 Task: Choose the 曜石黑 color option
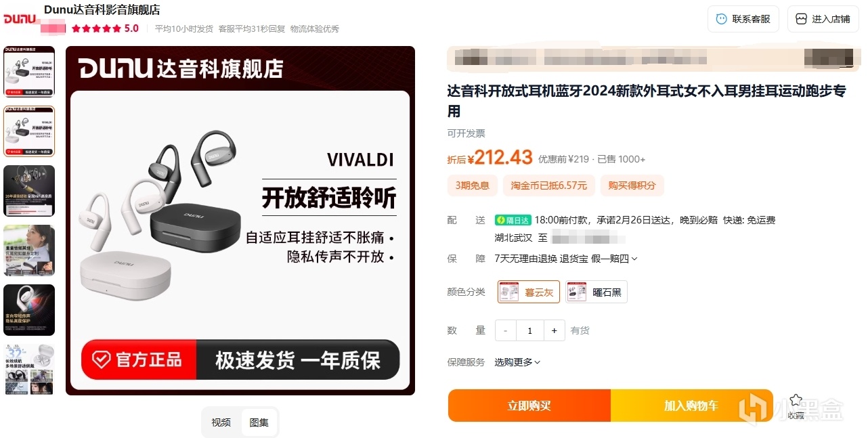(x=596, y=292)
